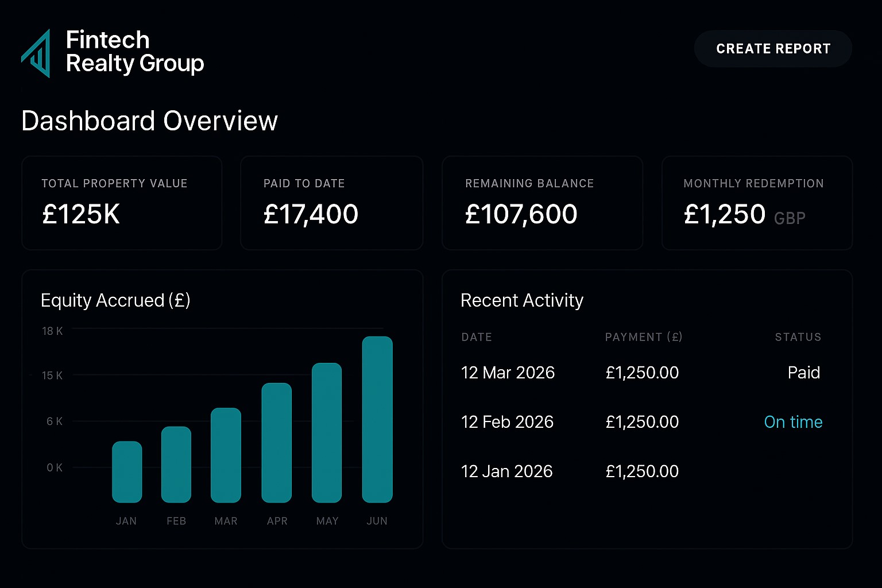882x588 pixels.
Task: Click the JUN bar in the chart
Action: pos(377,419)
